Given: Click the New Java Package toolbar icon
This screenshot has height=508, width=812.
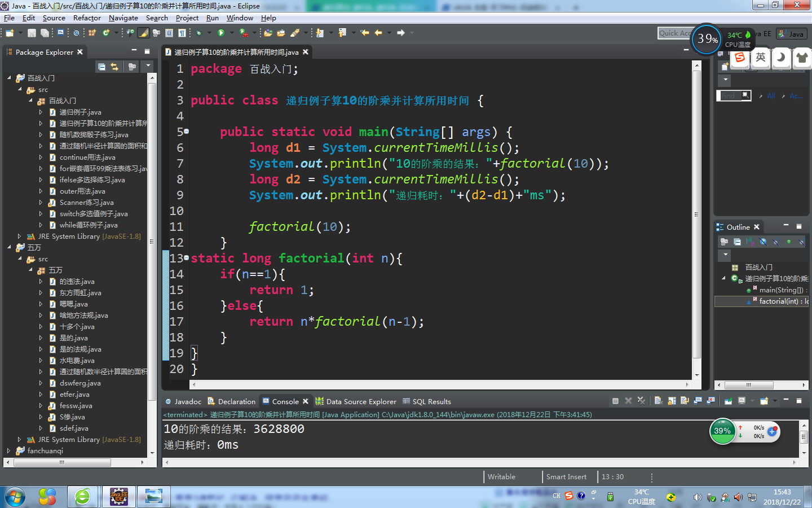Looking at the screenshot, I should (x=92, y=33).
